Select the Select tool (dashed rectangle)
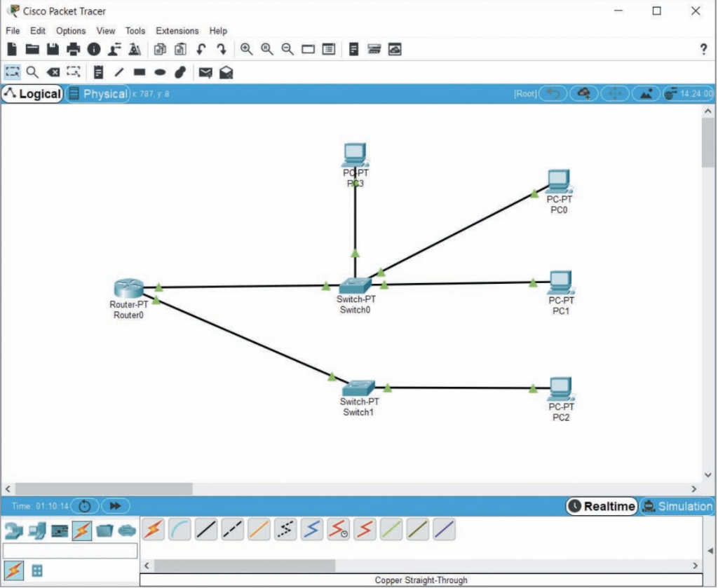Screen dimensions: 718x588 (13, 72)
